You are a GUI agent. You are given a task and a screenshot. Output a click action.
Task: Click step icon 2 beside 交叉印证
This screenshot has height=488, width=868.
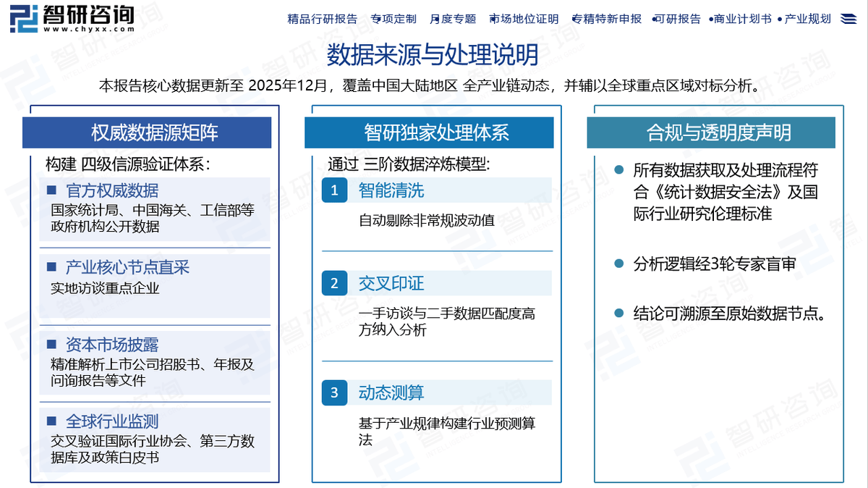[x=333, y=283]
